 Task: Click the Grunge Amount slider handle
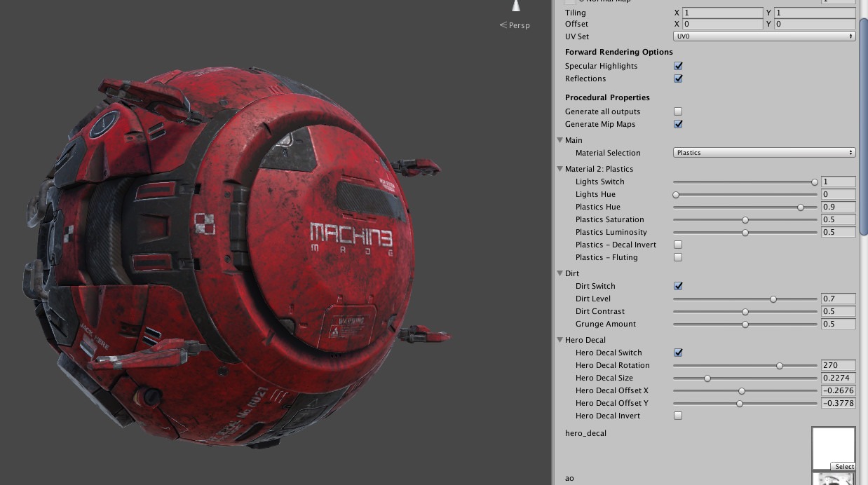[x=745, y=325]
